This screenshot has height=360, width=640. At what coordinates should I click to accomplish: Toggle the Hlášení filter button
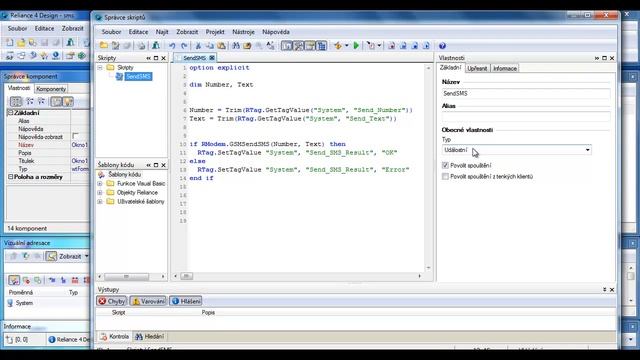[186, 301]
